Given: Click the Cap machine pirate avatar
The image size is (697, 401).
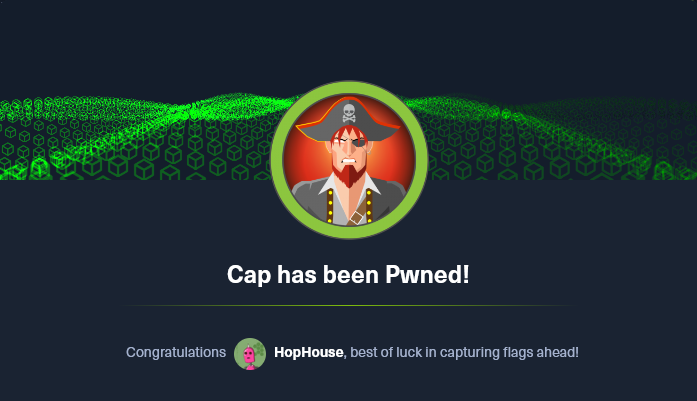Looking at the screenshot, I should [x=349, y=160].
